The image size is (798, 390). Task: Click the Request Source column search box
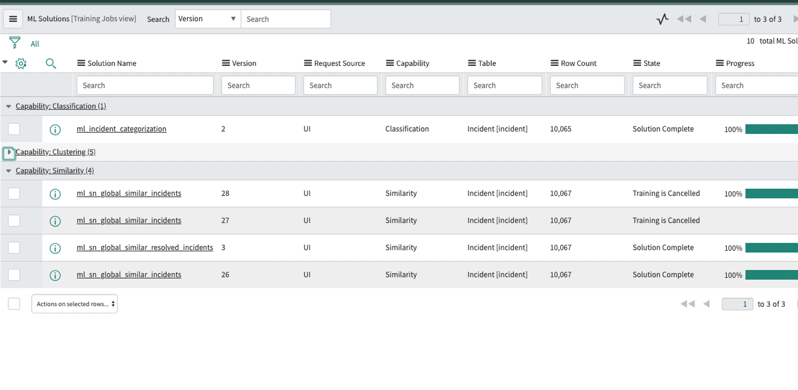coord(340,86)
